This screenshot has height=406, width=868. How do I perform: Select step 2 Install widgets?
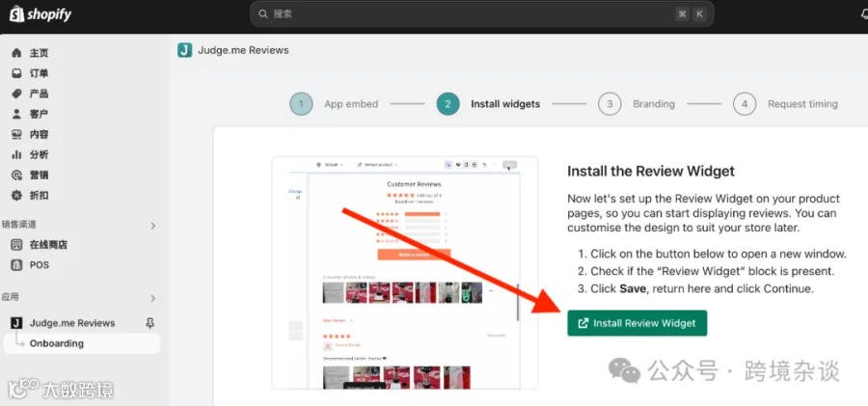click(x=488, y=104)
